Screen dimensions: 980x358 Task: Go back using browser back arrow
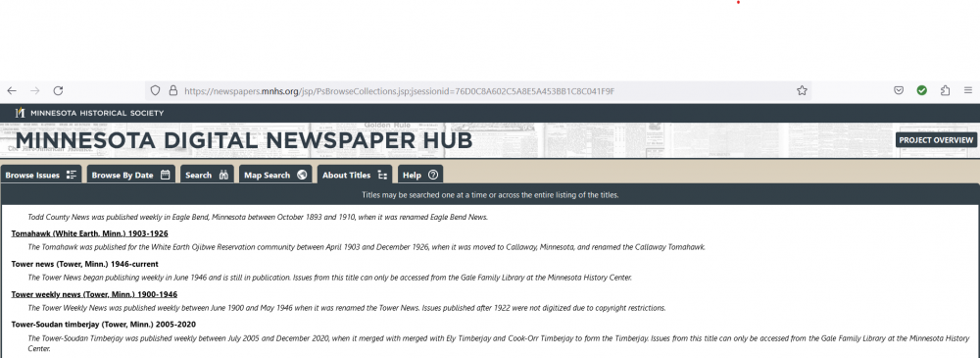click(12, 91)
